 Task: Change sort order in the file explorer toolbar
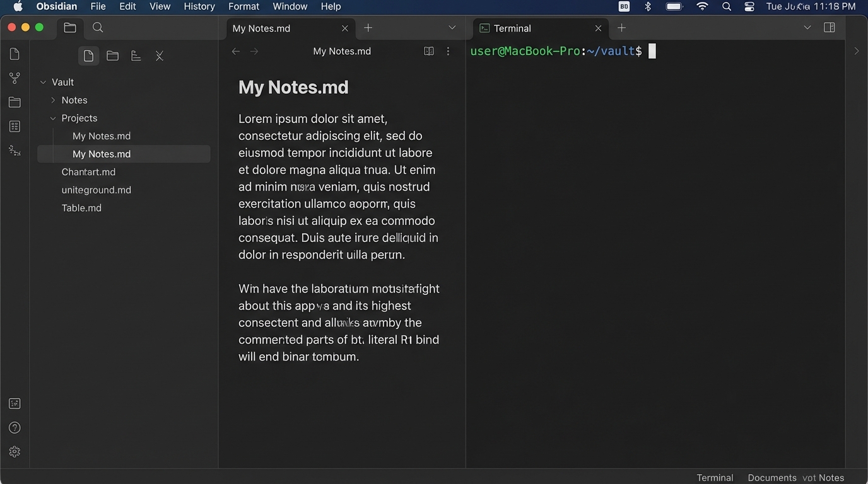136,56
